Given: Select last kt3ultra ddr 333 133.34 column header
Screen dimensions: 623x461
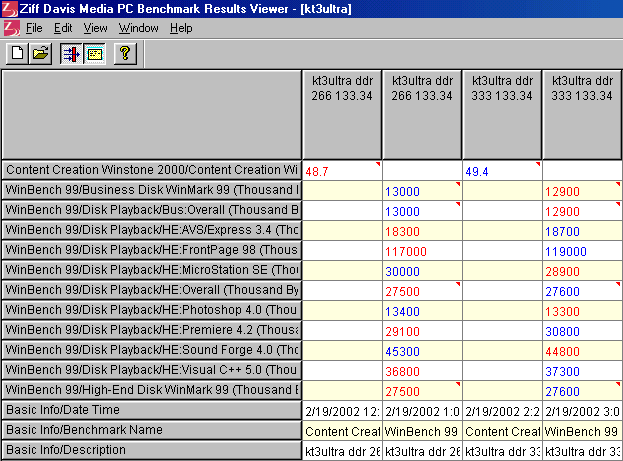Looking at the screenshot, I should point(582,115).
